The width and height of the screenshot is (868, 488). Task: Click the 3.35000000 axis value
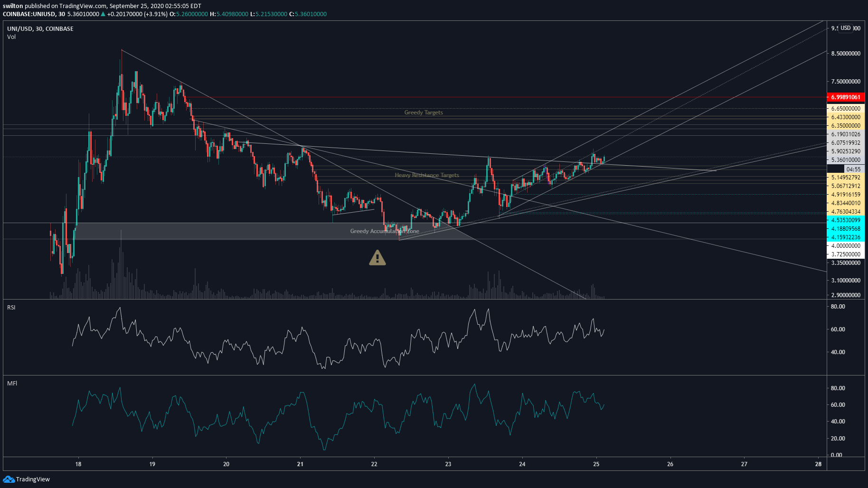[846, 263]
